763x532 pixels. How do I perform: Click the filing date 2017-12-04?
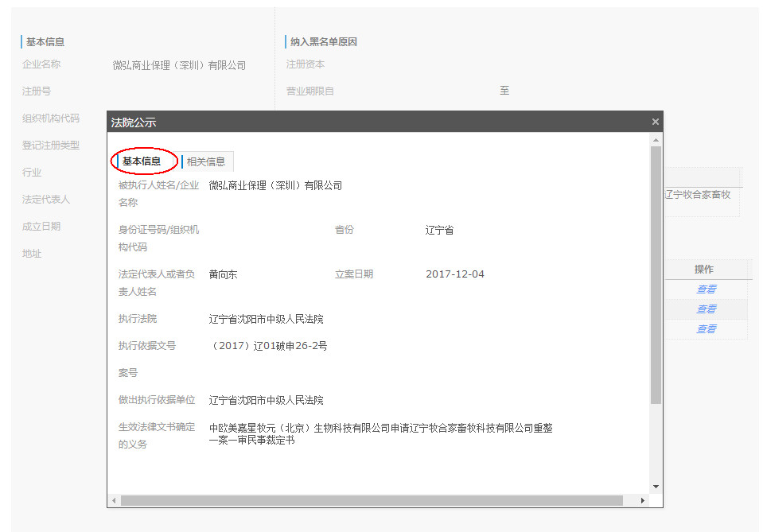(x=454, y=274)
